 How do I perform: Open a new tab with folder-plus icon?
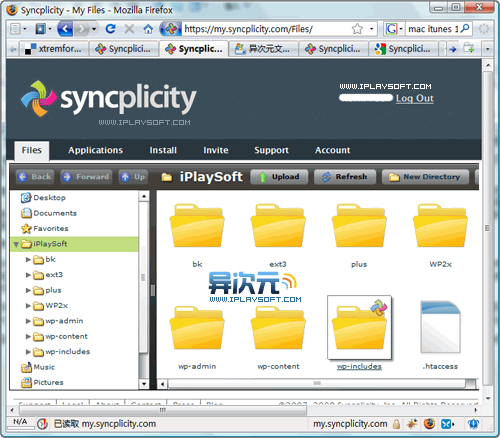point(469,49)
